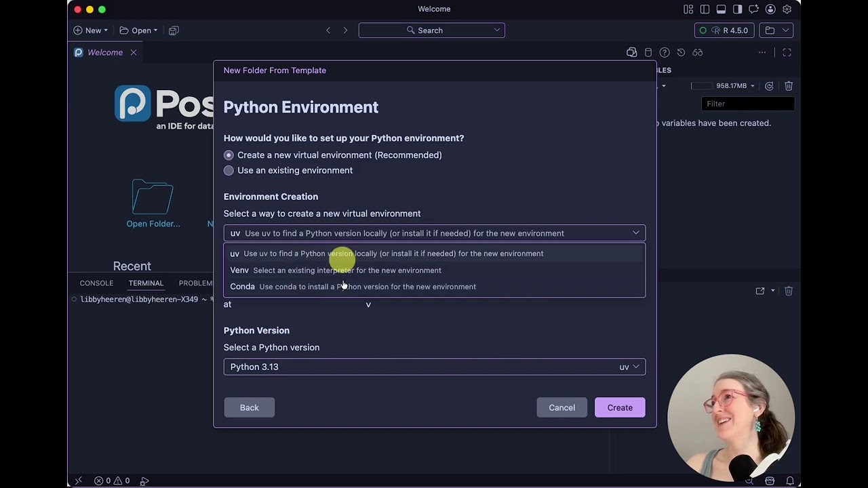868x488 pixels.
Task: Open the Manage settings gear icon
Action: point(787,9)
